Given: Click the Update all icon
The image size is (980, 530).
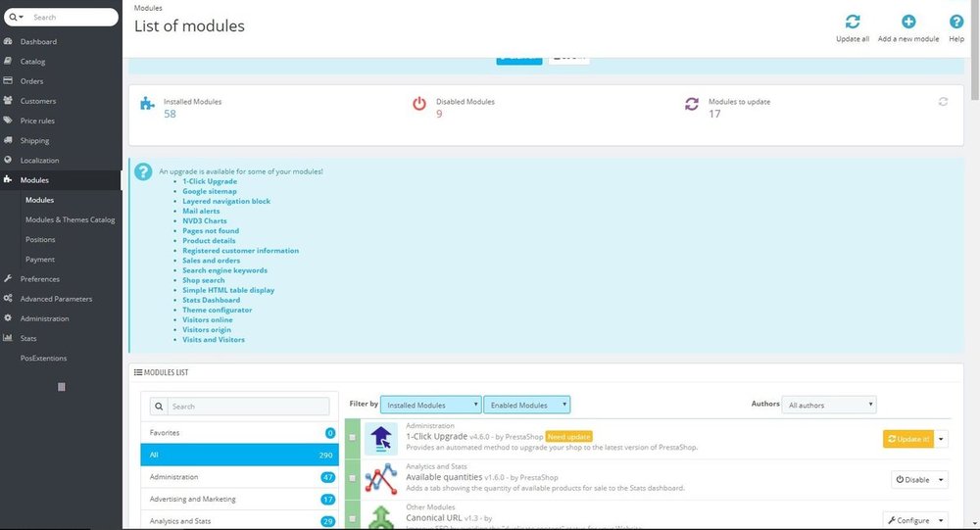Looking at the screenshot, I should coord(852,22).
